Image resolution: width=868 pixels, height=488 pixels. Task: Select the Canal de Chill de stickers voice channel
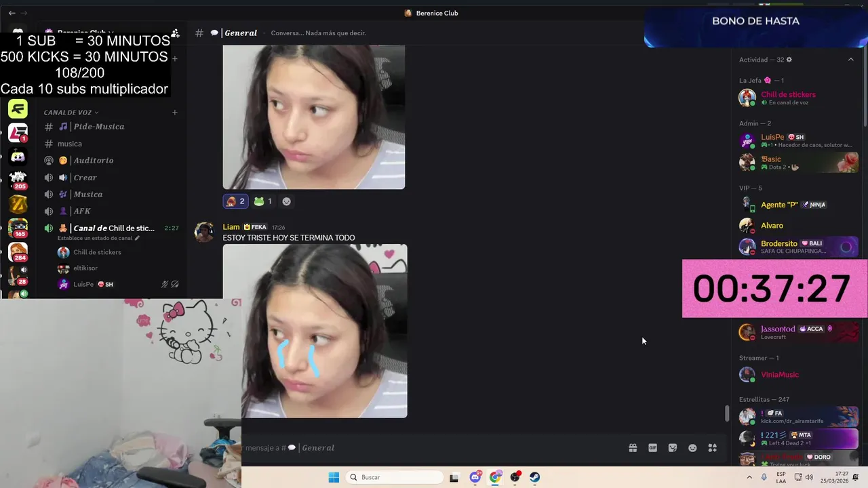tap(112, 228)
